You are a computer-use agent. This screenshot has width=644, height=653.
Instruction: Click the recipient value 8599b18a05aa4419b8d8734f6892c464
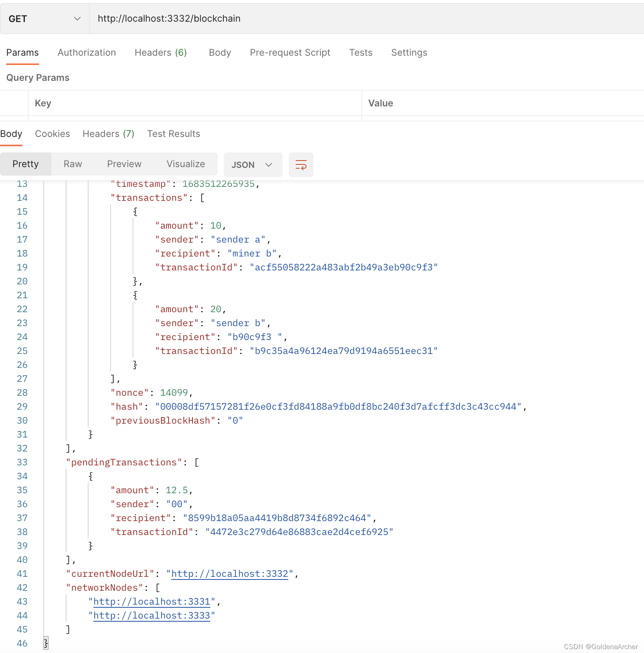click(277, 518)
